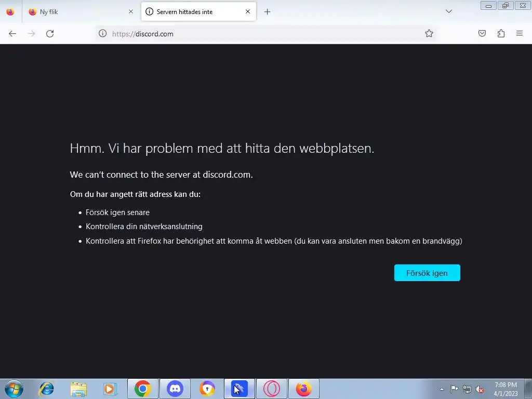This screenshot has width=532, height=399.
Task: Open the Firefox hamburger menu
Action: tap(520, 34)
